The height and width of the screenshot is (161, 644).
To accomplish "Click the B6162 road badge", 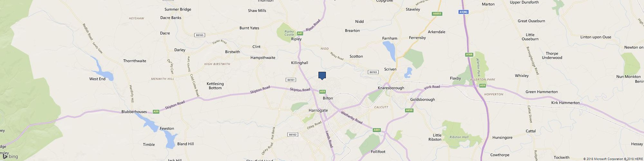I will coord(292,135).
